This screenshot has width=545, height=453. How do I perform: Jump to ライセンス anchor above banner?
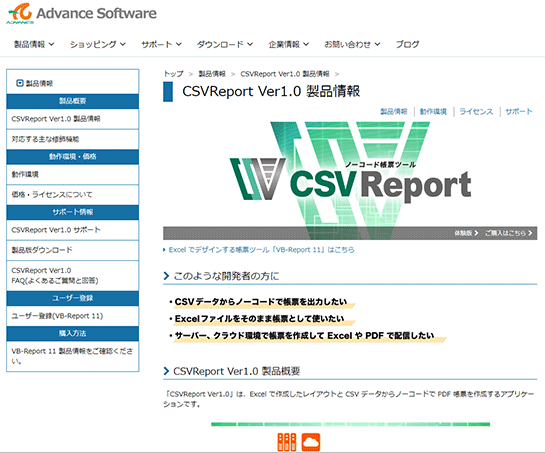click(x=476, y=111)
